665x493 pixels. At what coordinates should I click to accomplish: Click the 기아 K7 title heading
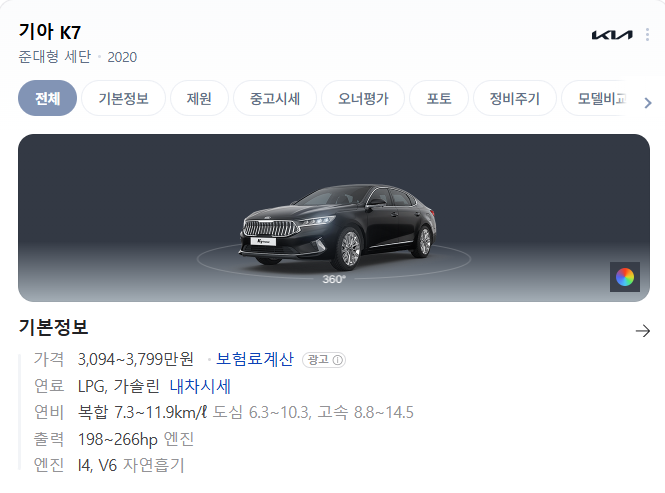click(x=50, y=32)
